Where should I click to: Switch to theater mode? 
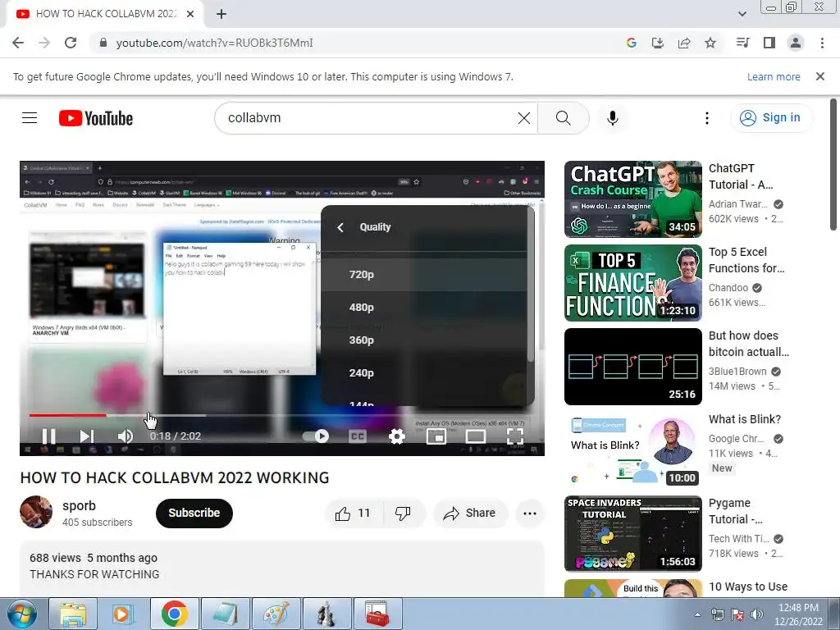(475, 436)
